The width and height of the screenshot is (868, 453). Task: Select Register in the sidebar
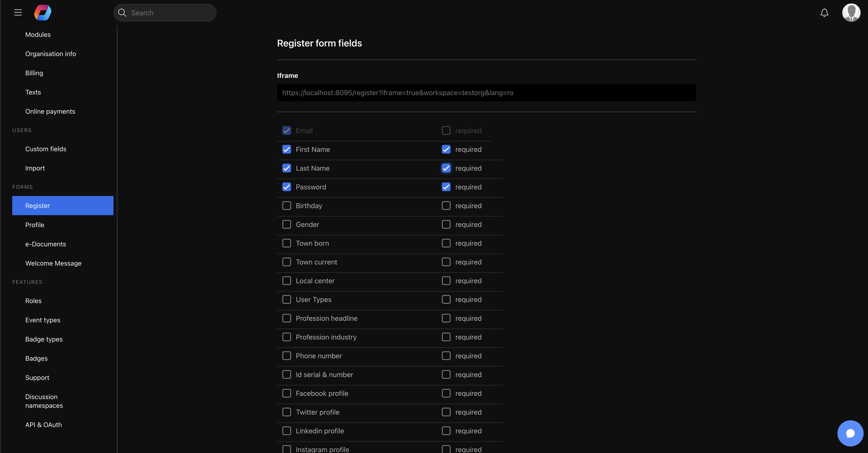click(37, 206)
